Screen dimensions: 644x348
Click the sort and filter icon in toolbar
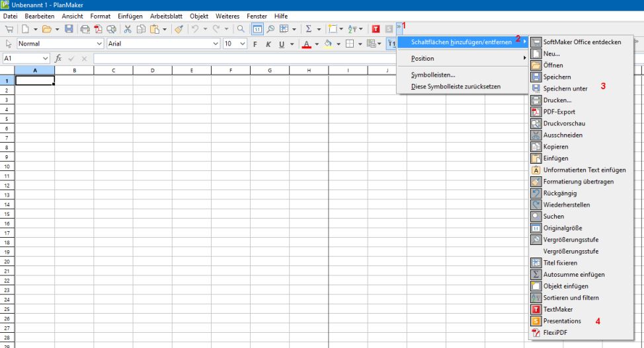(352, 29)
